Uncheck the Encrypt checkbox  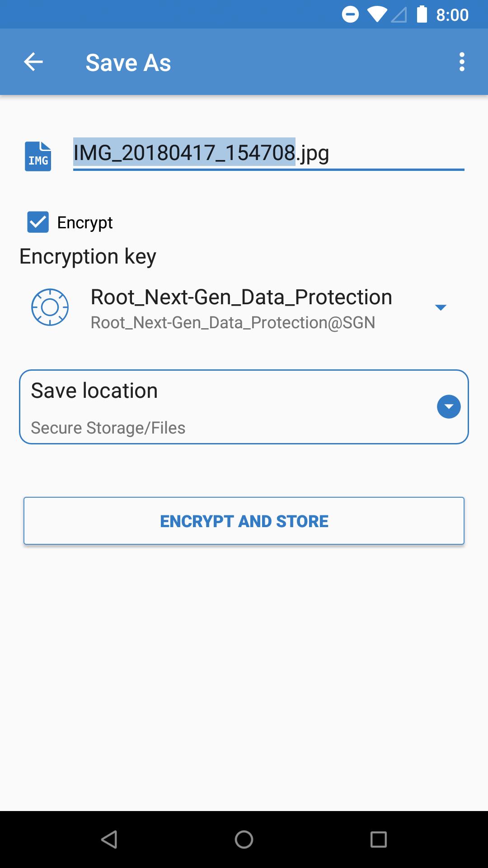click(37, 222)
